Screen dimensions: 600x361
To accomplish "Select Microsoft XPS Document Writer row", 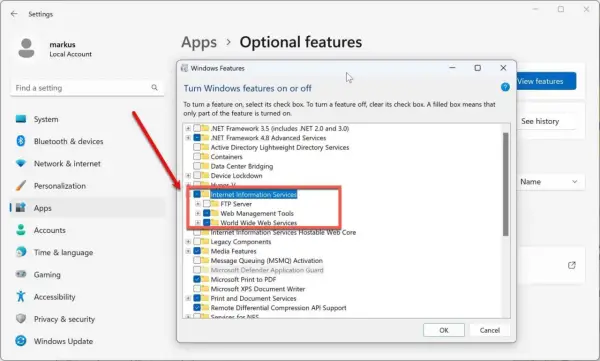I will click(x=258, y=289).
